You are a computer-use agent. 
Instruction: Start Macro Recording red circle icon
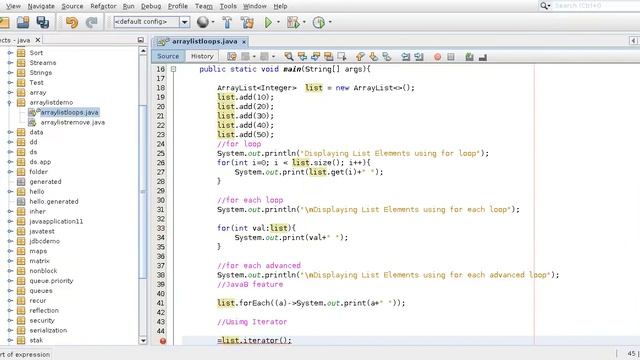[x=438, y=57]
